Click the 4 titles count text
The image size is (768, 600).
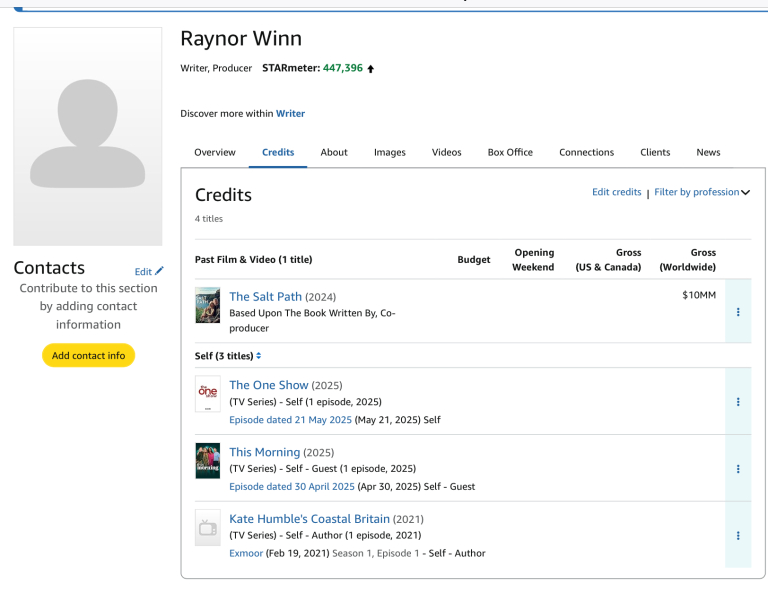tap(209, 219)
